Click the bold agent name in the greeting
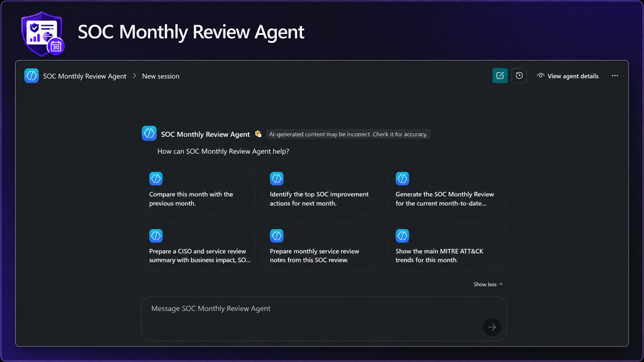644x362 pixels. pos(205,134)
